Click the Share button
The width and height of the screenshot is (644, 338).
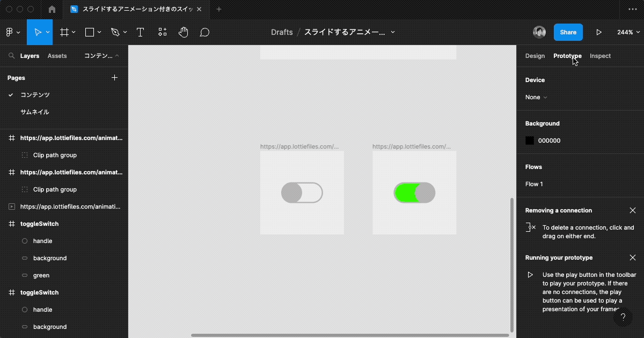[568, 32]
